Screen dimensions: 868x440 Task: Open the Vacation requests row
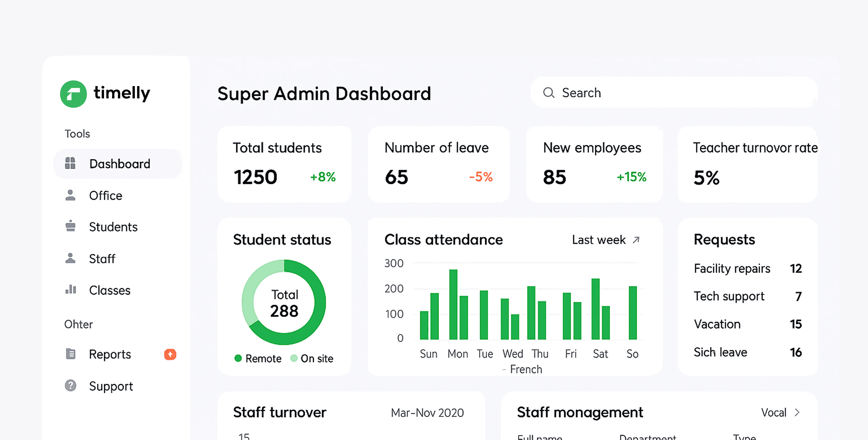(717, 324)
